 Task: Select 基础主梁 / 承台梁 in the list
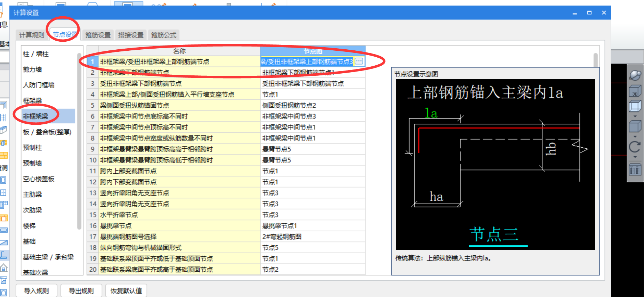pos(48,257)
